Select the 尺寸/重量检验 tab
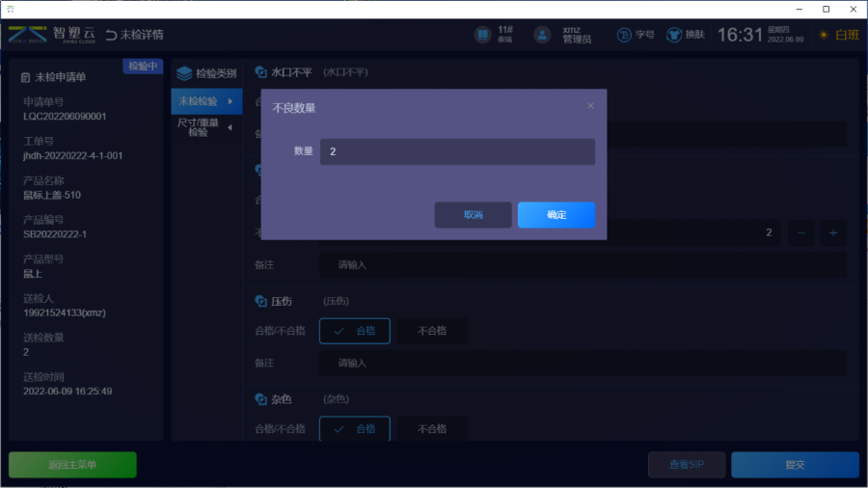The width and height of the screenshot is (868, 488). click(199, 128)
